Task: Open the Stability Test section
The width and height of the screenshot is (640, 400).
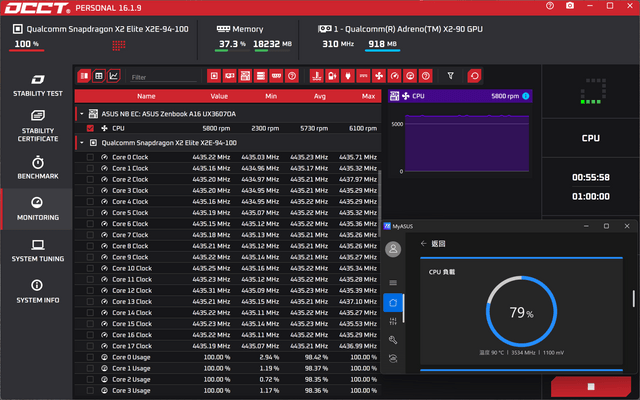Action: click(38, 85)
